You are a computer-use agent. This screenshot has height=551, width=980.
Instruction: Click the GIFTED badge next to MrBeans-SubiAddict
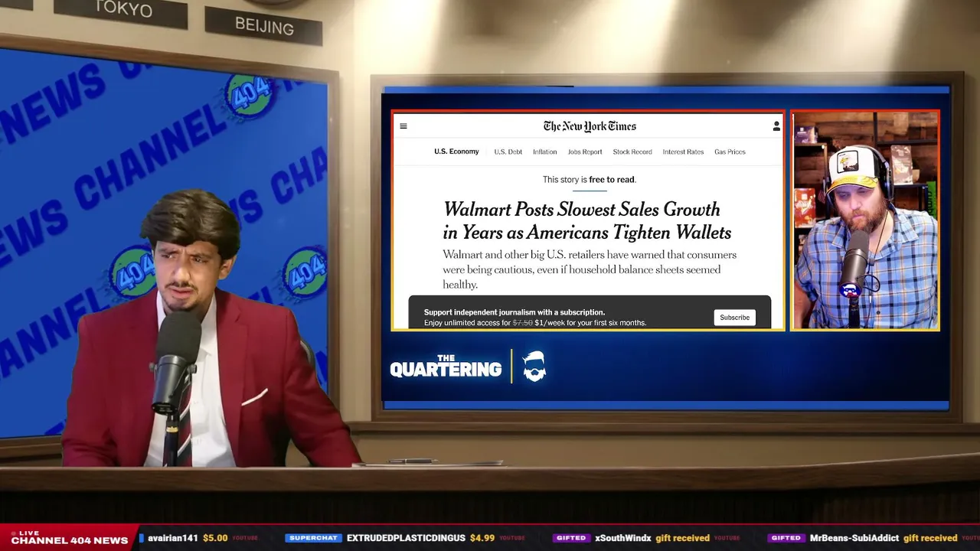(x=786, y=538)
